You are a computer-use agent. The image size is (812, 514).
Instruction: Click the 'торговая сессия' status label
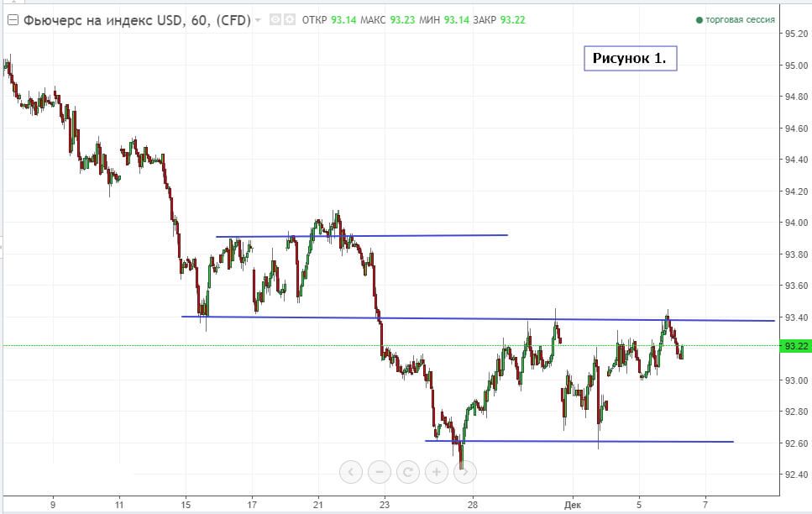click(x=741, y=20)
